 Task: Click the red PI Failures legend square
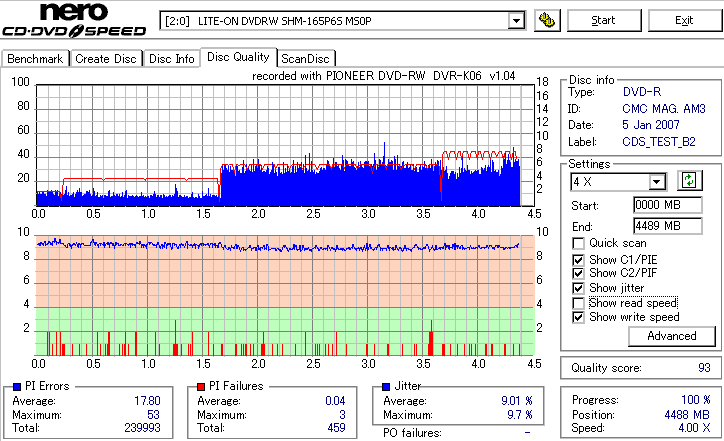click(201, 387)
